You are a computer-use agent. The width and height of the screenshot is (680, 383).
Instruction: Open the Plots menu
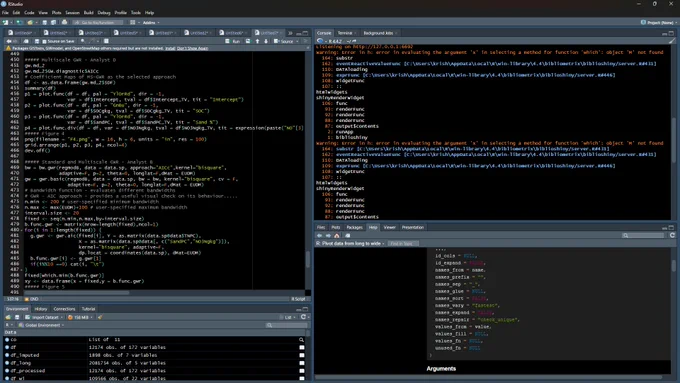[x=56, y=13]
